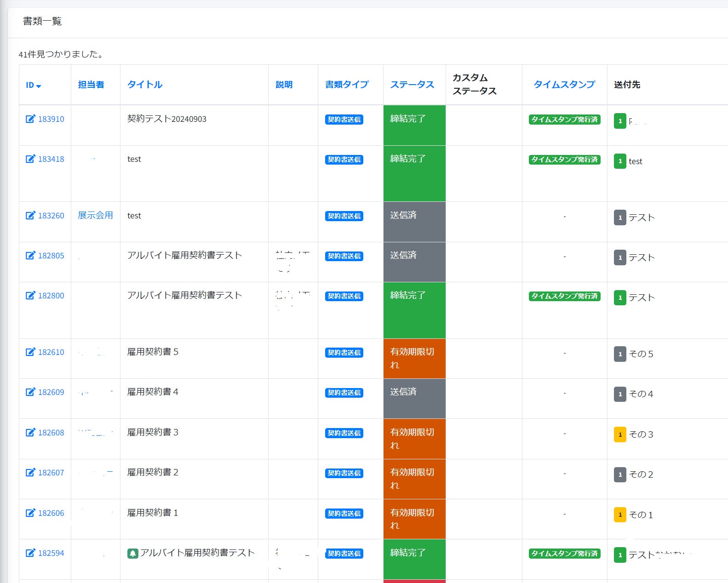Sort by the ステータス column header

click(x=413, y=85)
